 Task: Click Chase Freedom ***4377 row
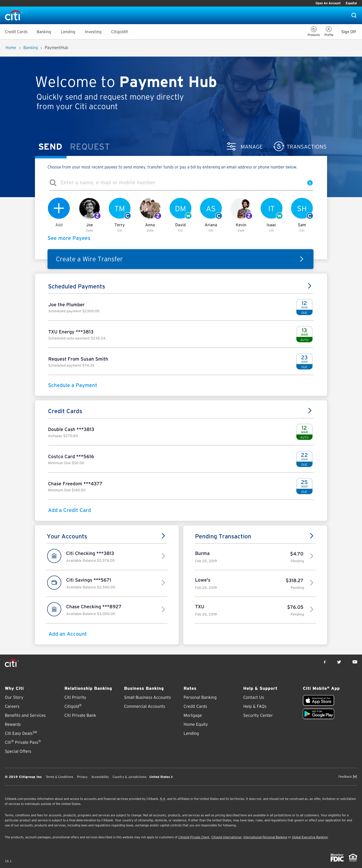coord(180,486)
